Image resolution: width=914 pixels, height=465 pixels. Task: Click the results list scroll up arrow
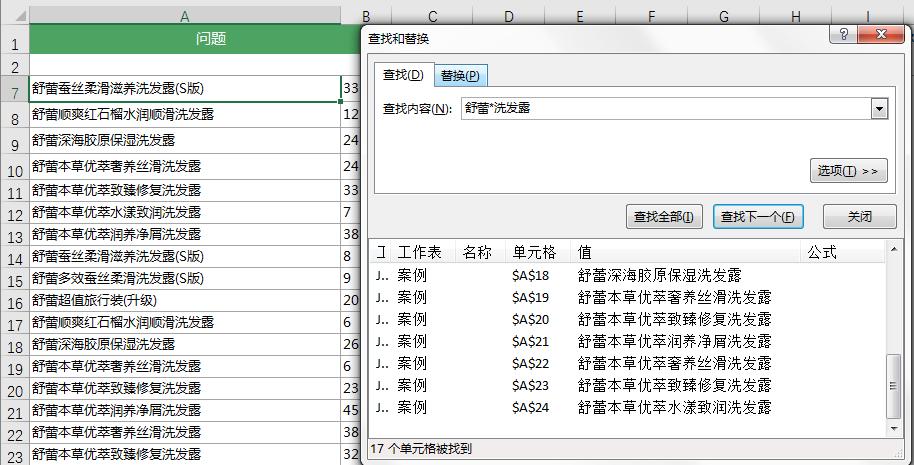[894, 249]
